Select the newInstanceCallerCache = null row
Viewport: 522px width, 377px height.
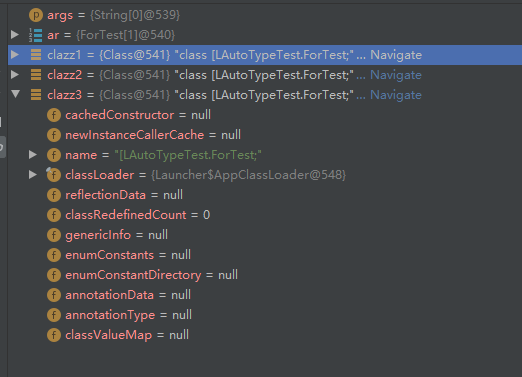pyautogui.click(x=265, y=135)
